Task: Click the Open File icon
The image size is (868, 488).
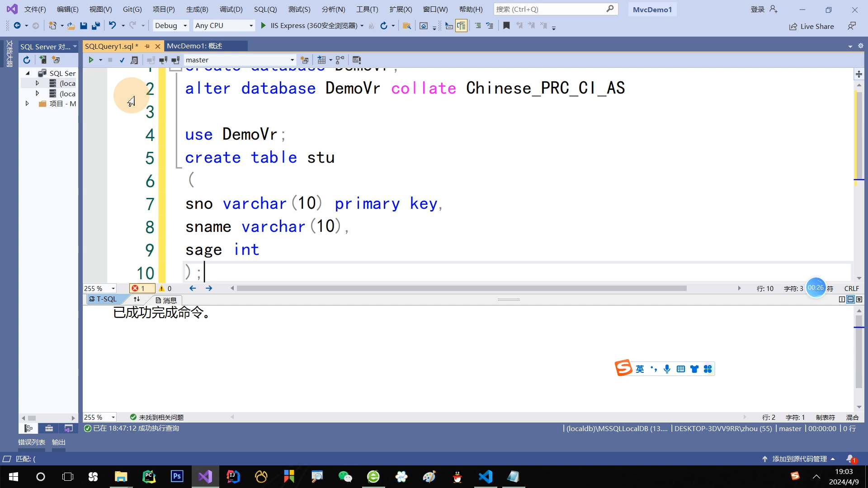Action: click(71, 26)
